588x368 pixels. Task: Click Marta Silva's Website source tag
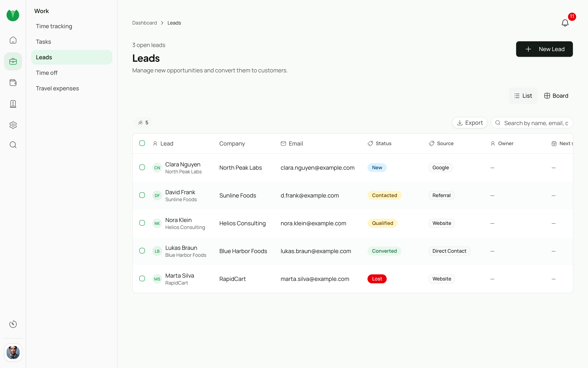[442, 279]
